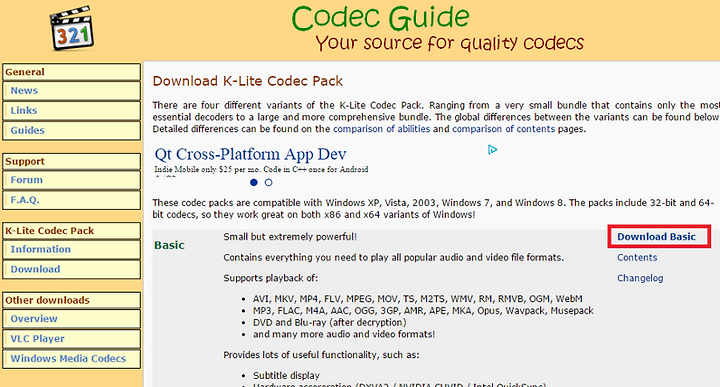The height and width of the screenshot is (387, 720).
Task: Click the 'Small but extremely powerful!' text
Action: pyautogui.click(x=290, y=237)
